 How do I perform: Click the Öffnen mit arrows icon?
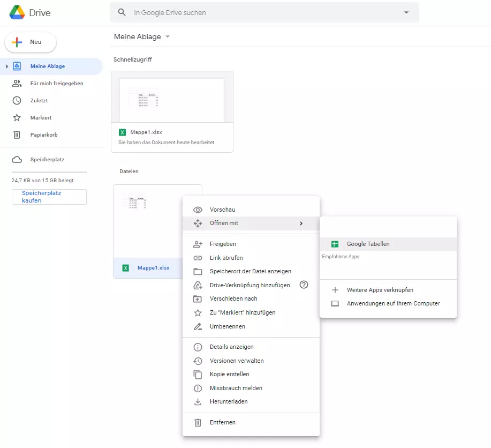198,223
